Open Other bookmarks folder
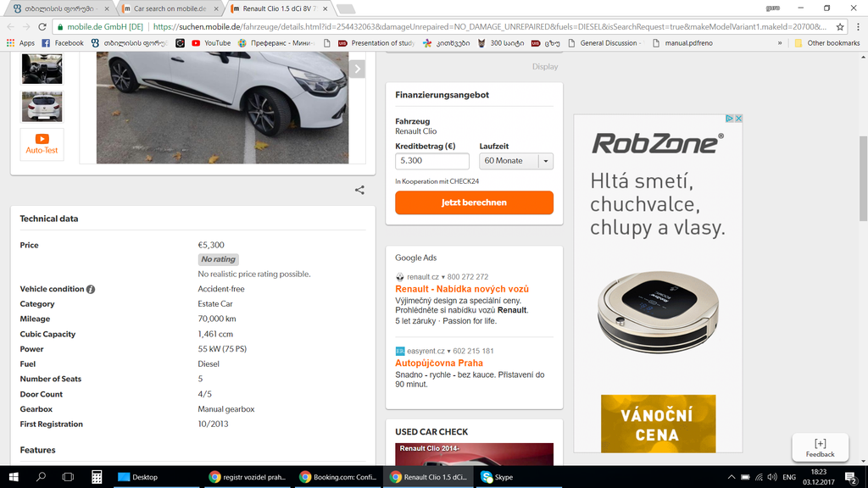This screenshot has height=488, width=868. click(827, 42)
